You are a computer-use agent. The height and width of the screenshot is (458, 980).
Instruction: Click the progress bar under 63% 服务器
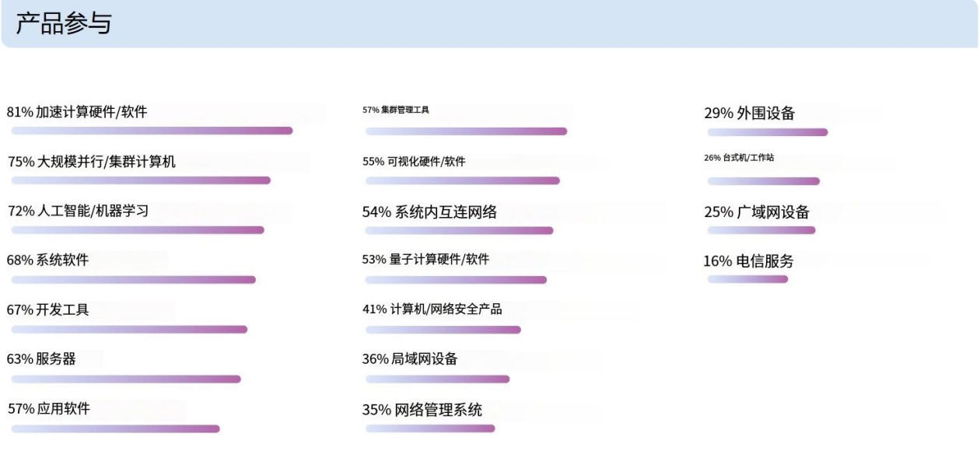(126, 379)
